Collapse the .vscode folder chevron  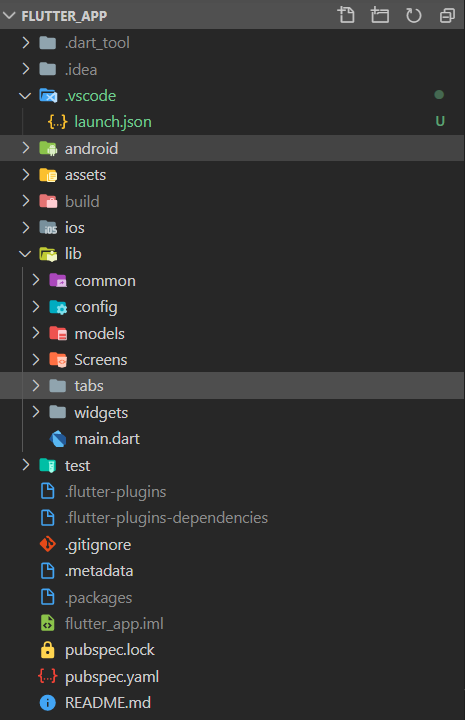point(25,96)
